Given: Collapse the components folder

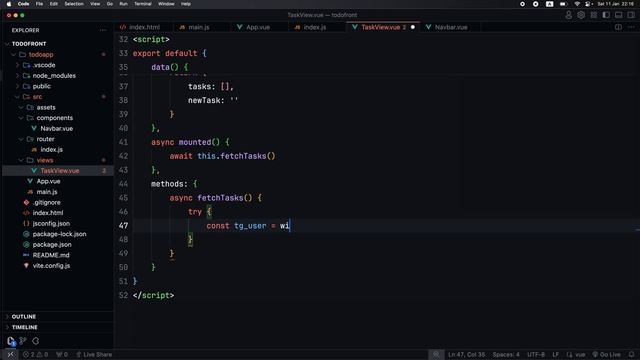Looking at the screenshot, I should (x=54, y=118).
